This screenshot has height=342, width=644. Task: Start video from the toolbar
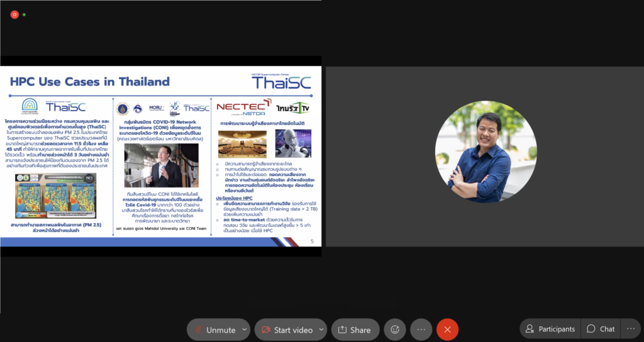click(287, 329)
